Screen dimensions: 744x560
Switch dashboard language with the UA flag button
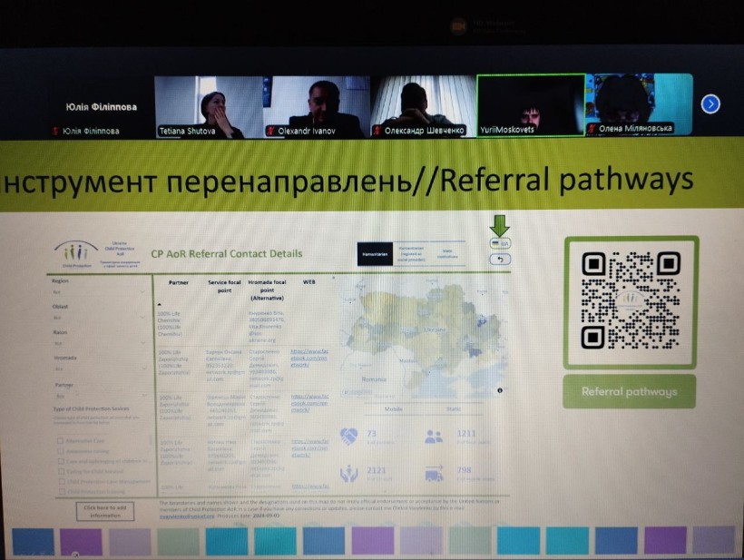[500, 243]
